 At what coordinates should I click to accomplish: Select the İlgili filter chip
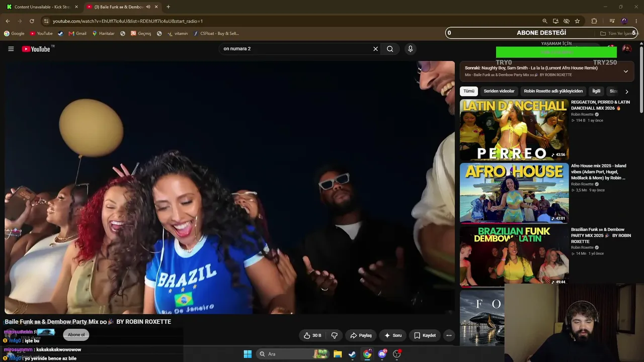(596, 91)
